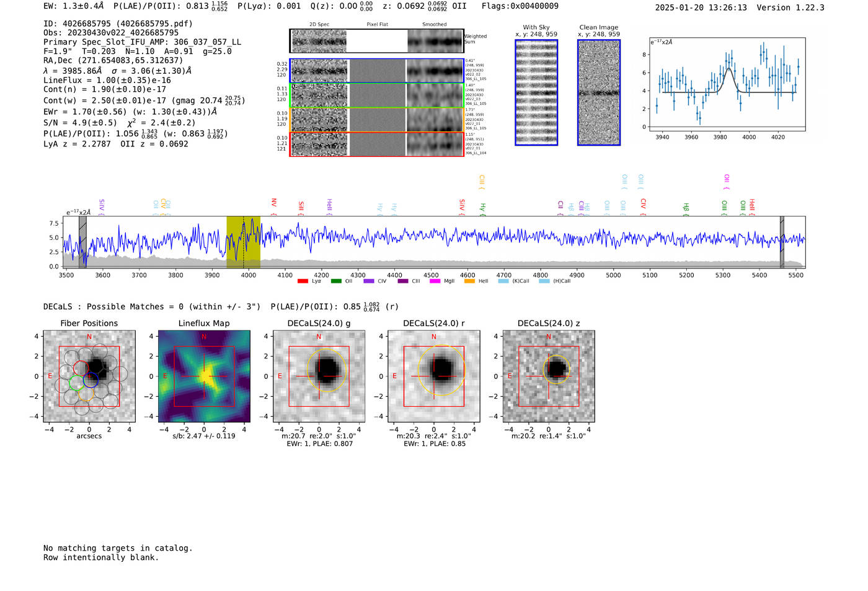Click the red NV line marker
This screenshot has height=591, width=868.
274,207
